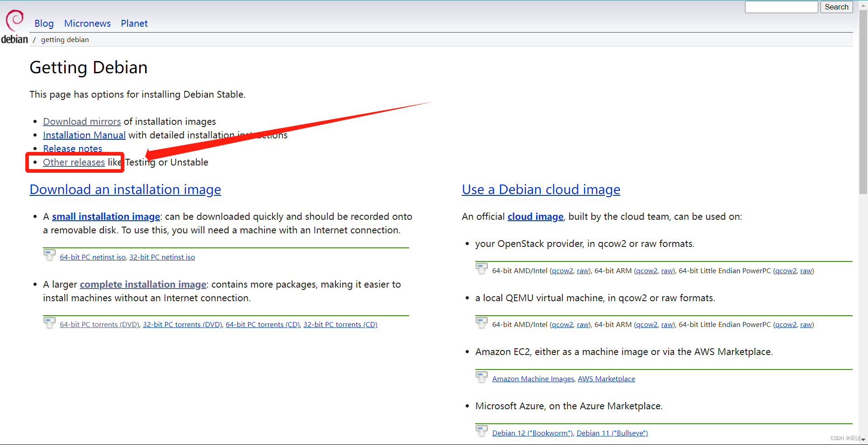Open the Download mirrors link
The image size is (868, 445).
[x=82, y=122]
